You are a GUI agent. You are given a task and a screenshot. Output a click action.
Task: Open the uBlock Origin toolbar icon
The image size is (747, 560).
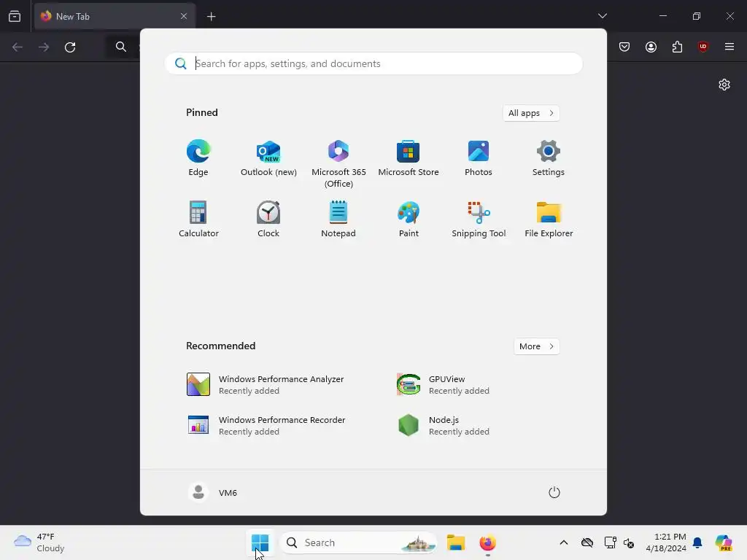(x=703, y=47)
